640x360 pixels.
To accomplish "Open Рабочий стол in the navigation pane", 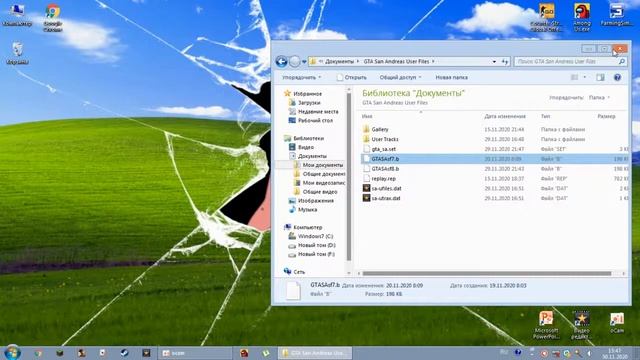I will tap(315, 120).
